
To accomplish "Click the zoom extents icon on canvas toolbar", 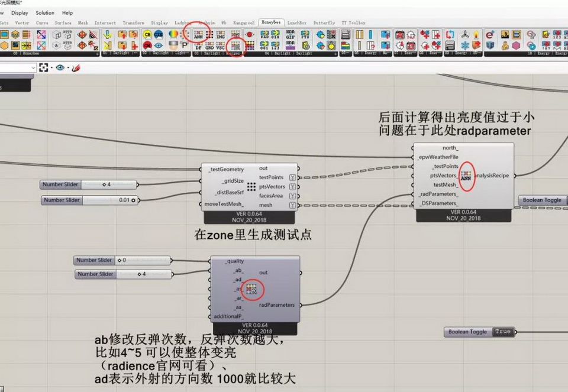I will (44, 68).
